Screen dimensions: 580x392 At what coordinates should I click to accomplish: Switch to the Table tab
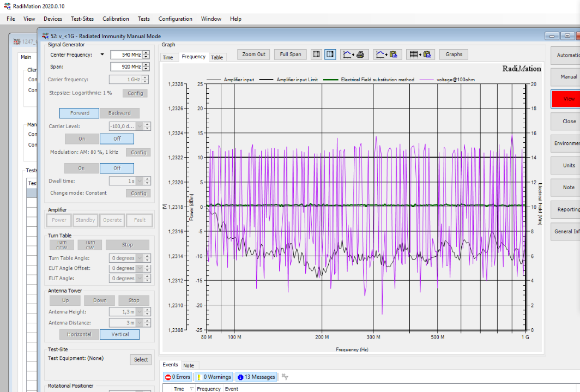217,57
